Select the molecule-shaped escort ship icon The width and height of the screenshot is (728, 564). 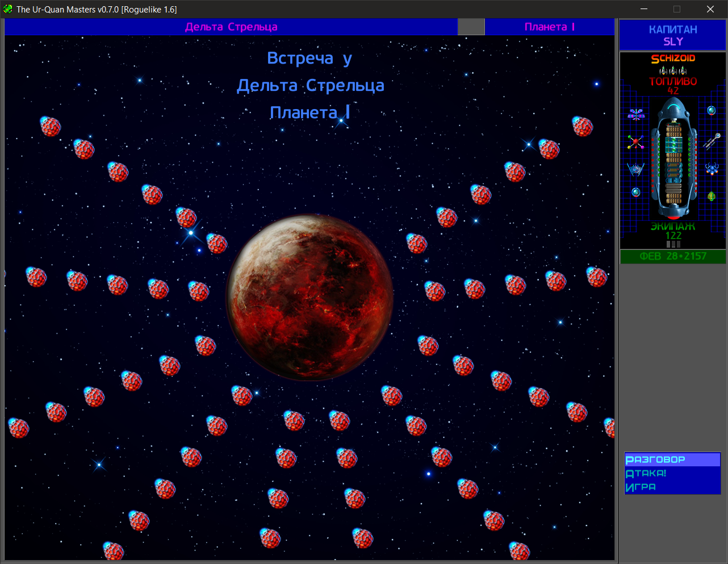click(636, 141)
